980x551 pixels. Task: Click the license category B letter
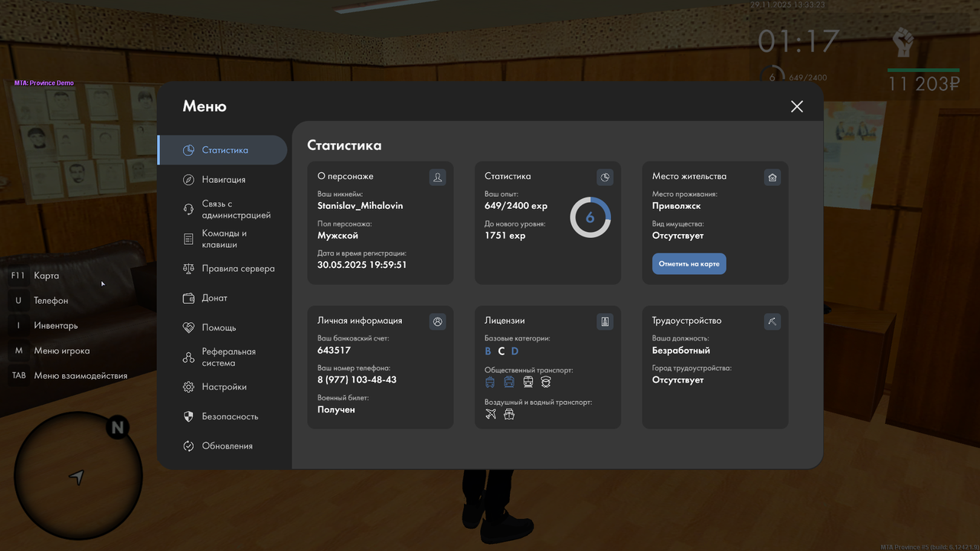488,351
